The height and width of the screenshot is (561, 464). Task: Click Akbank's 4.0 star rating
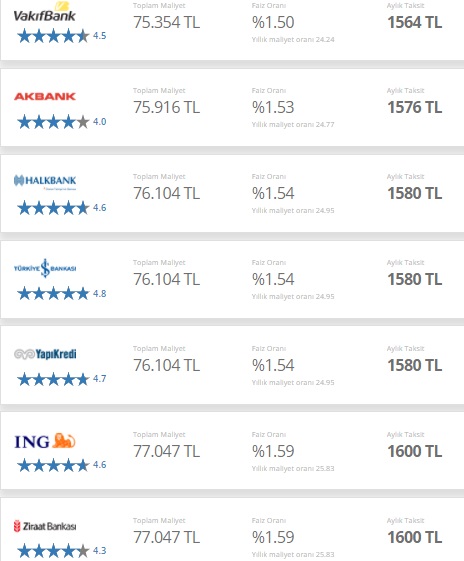(x=62, y=122)
